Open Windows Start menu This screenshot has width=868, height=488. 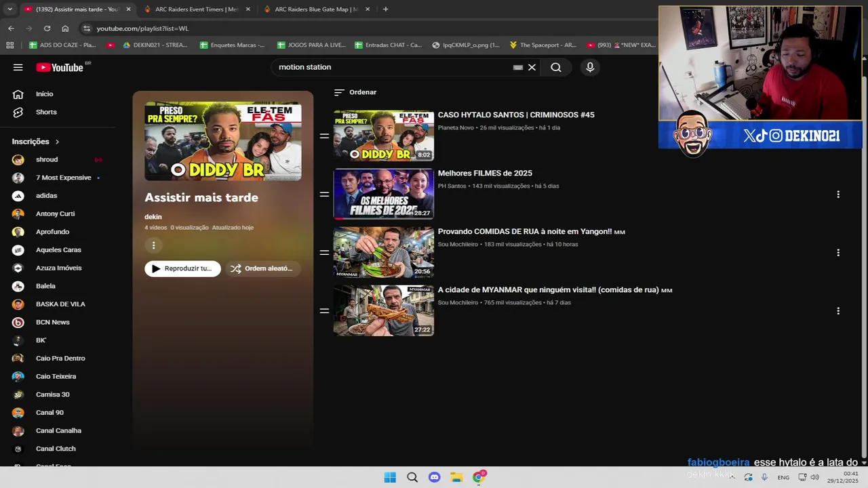390,477
